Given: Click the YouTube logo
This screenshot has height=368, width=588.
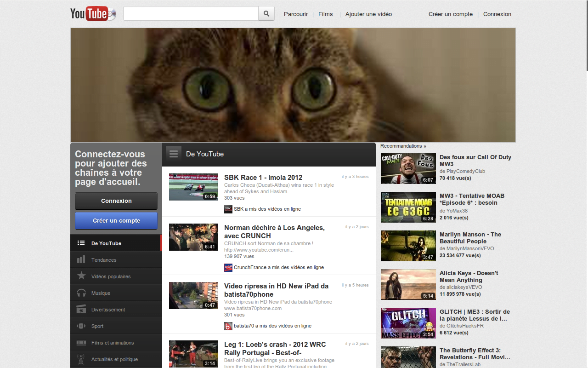Looking at the screenshot, I should [x=93, y=14].
